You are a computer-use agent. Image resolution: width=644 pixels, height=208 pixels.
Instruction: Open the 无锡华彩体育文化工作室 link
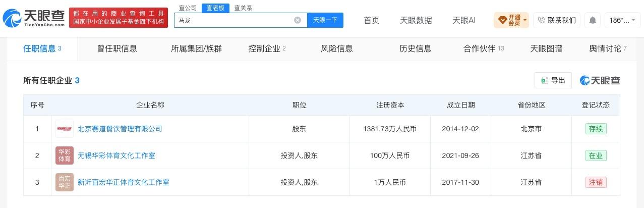click(116, 155)
